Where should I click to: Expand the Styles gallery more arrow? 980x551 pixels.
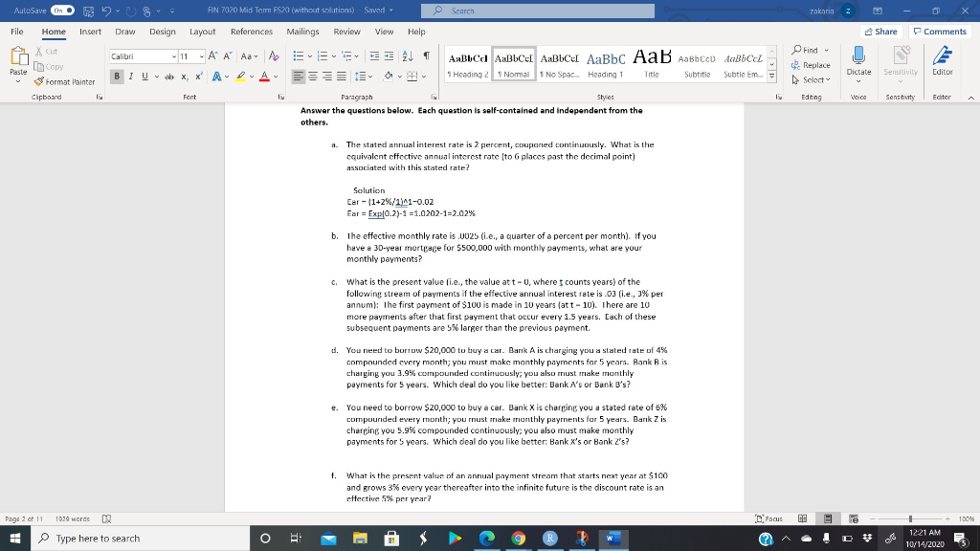(772, 77)
